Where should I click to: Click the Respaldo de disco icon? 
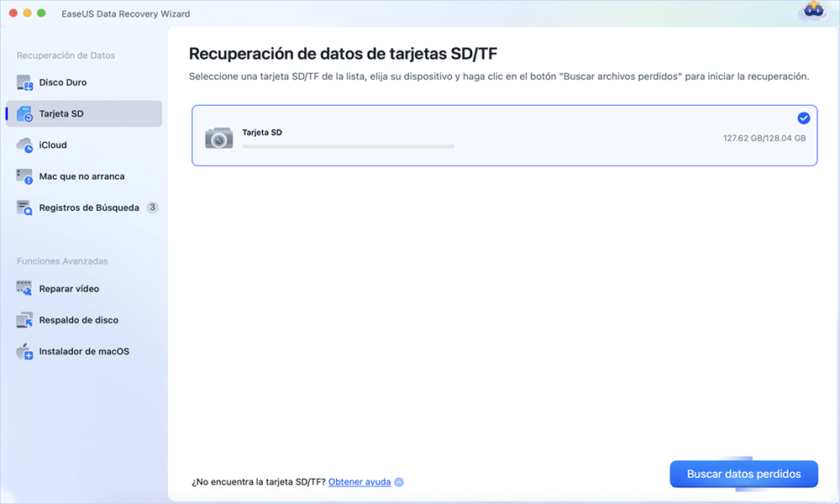click(x=24, y=320)
